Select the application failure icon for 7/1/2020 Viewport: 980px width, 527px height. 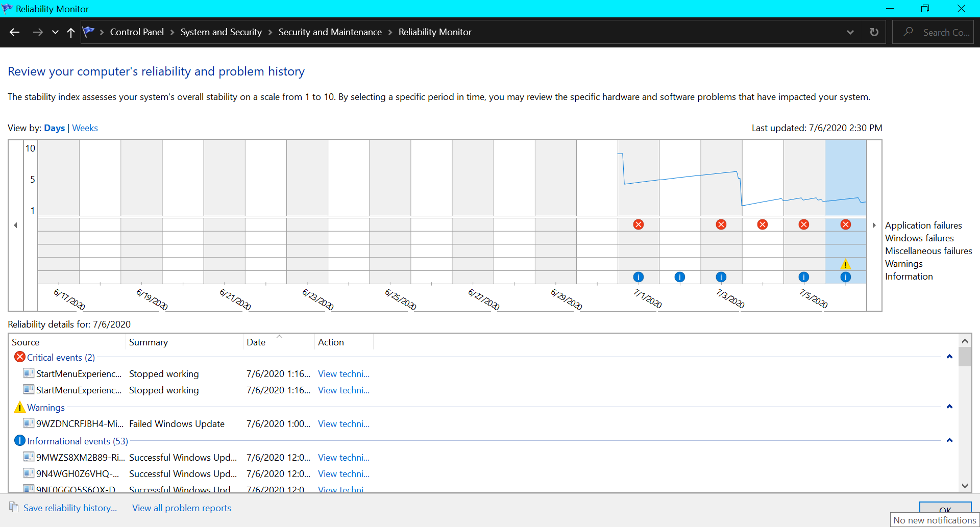639,224
